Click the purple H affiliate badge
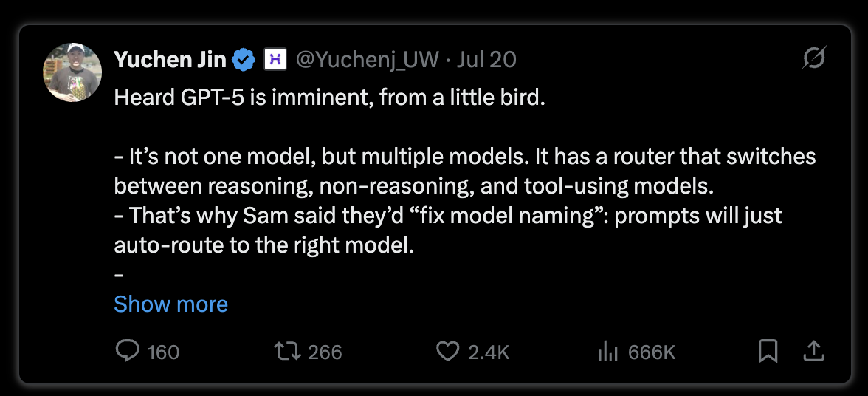The width and height of the screenshot is (868, 396). coord(275,60)
